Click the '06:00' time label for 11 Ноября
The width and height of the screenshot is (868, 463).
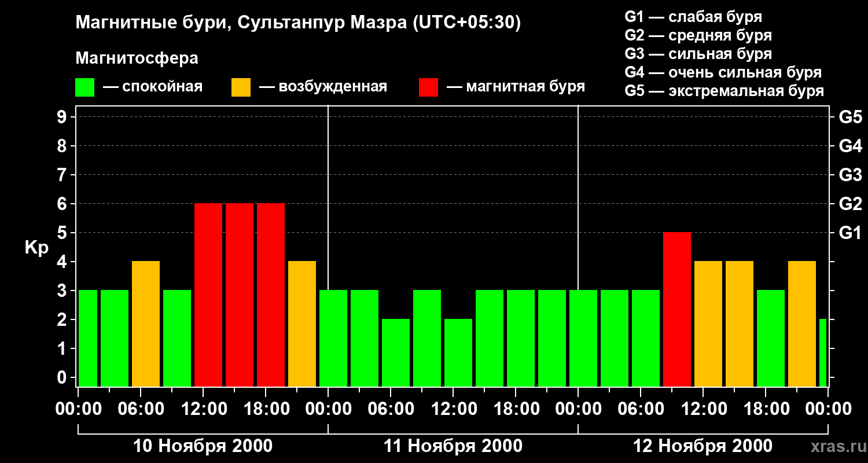click(391, 409)
